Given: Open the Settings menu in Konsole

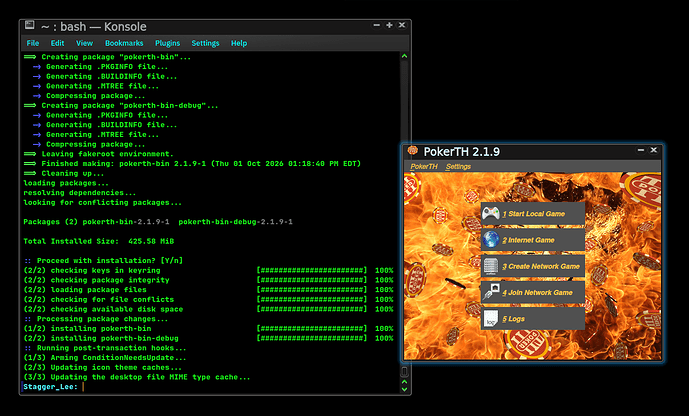Looking at the screenshot, I should [x=205, y=43].
